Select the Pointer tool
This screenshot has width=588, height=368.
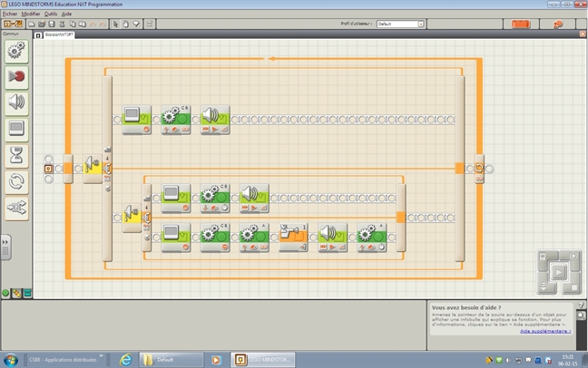point(115,24)
